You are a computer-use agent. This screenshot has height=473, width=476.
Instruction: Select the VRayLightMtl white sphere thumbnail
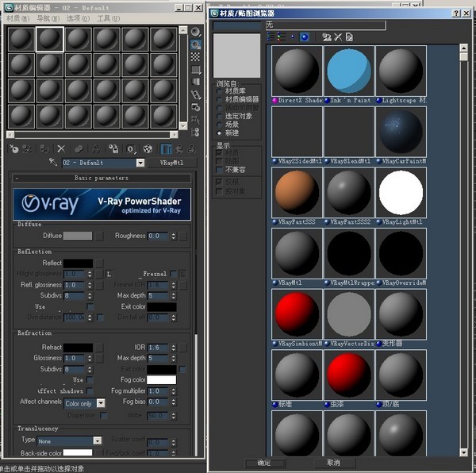click(401, 191)
